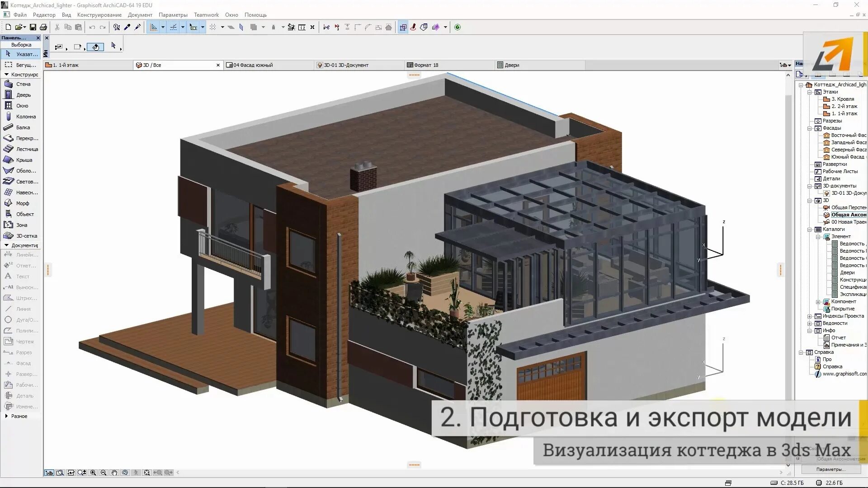Select the Object tool in panel
The height and width of the screenshot is (488, 868).
click(24, 214)
